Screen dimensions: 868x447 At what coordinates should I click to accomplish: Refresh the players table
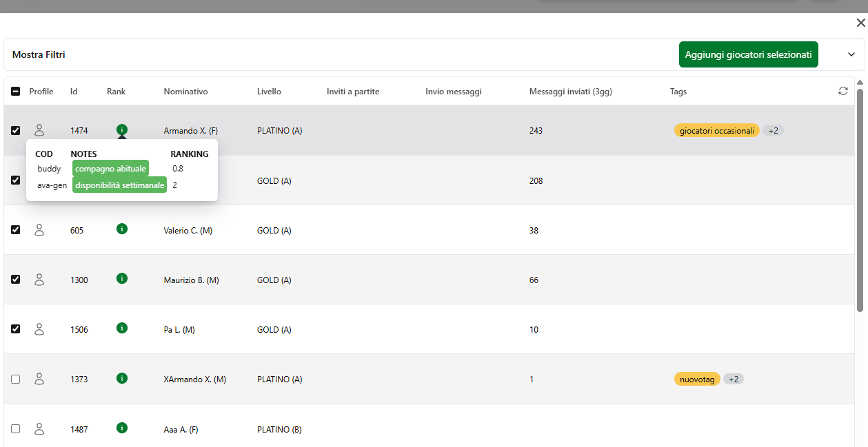click(x=842, y=91)
